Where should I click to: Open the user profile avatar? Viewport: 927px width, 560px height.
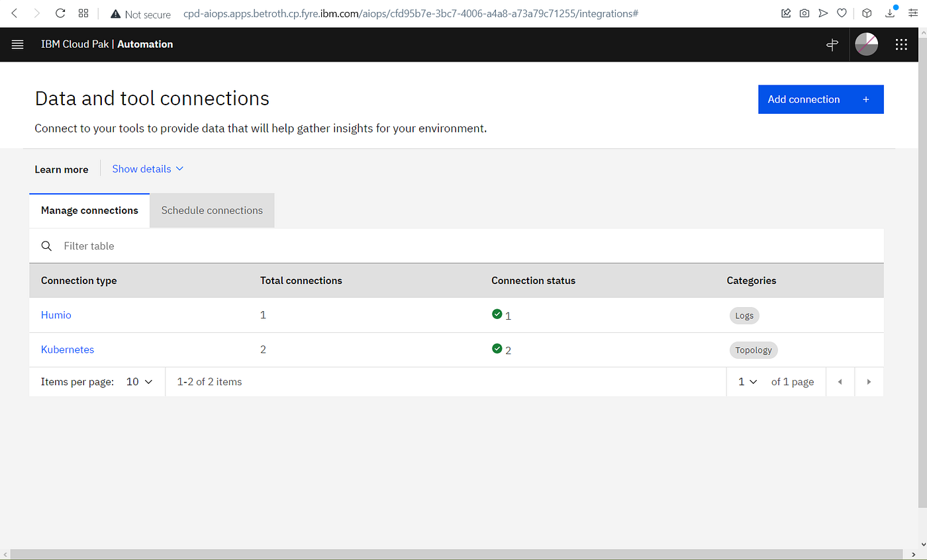click(867, 44)
